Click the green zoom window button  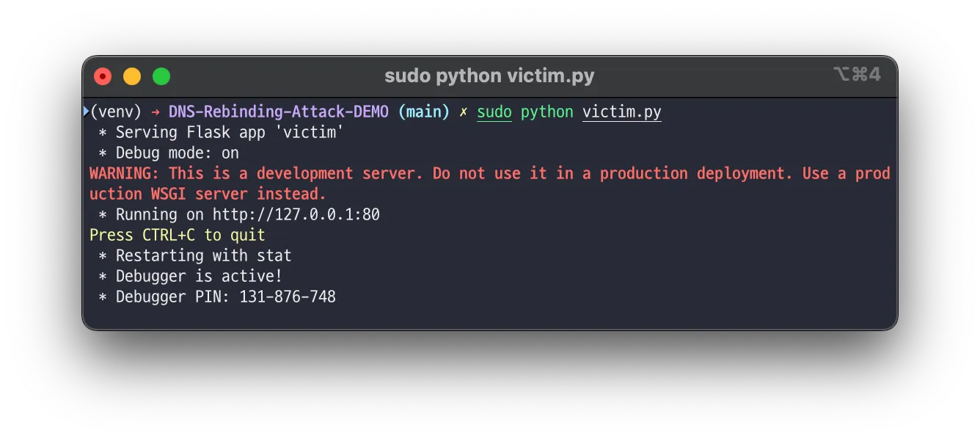coord(161,76)
